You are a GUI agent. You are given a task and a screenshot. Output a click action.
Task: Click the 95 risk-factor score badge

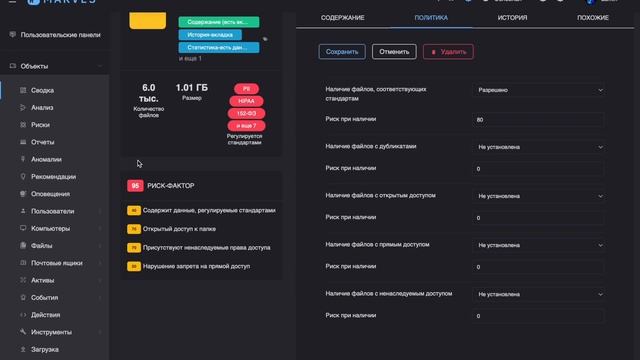click(135, 186)
